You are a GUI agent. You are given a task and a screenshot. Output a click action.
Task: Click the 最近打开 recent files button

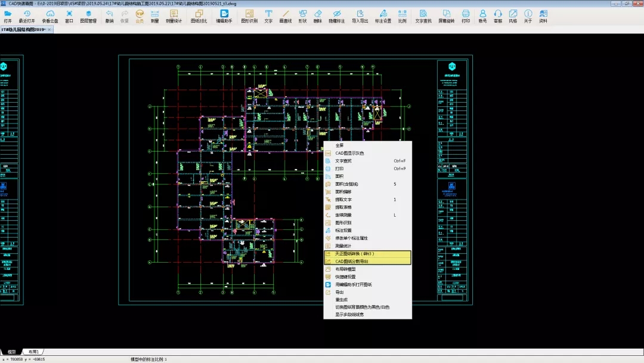point(27,16)
